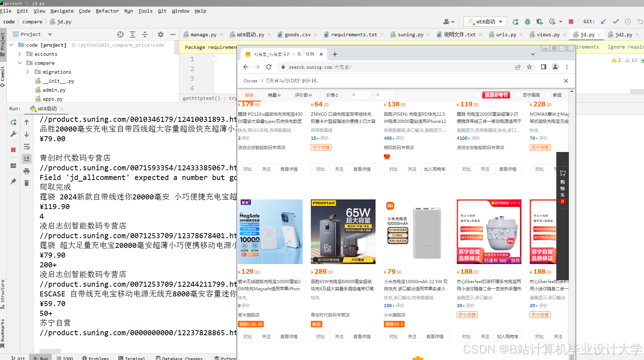Pin tab icon in Run panel
The height and width of the screenshot is (360, 644).
13,181
